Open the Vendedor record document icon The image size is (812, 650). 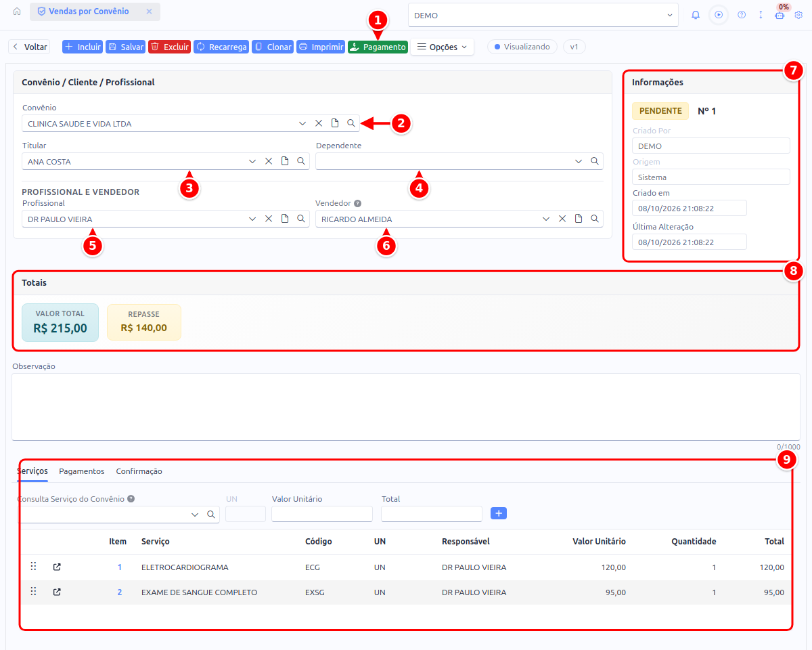[579, 219]
